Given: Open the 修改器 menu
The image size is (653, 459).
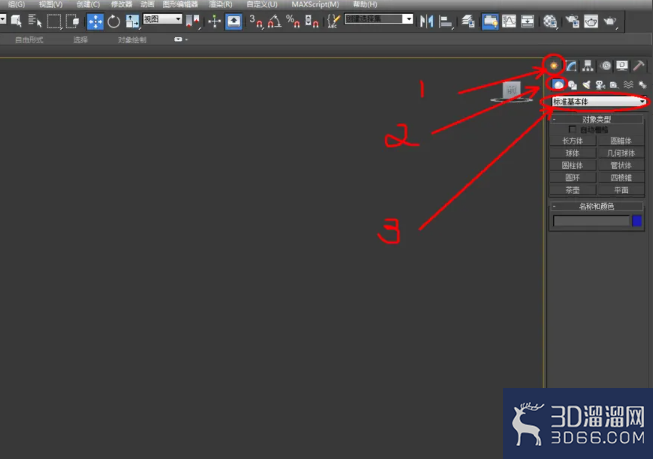Looking at the screenshot, I should click(122, 5).
